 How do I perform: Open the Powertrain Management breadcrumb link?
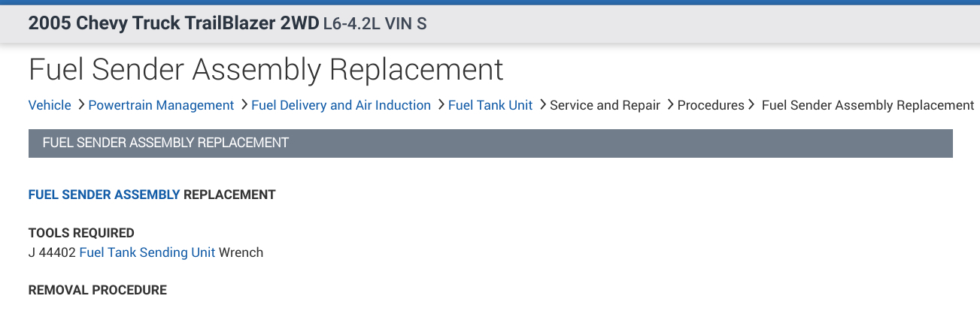tap(161, 105)
